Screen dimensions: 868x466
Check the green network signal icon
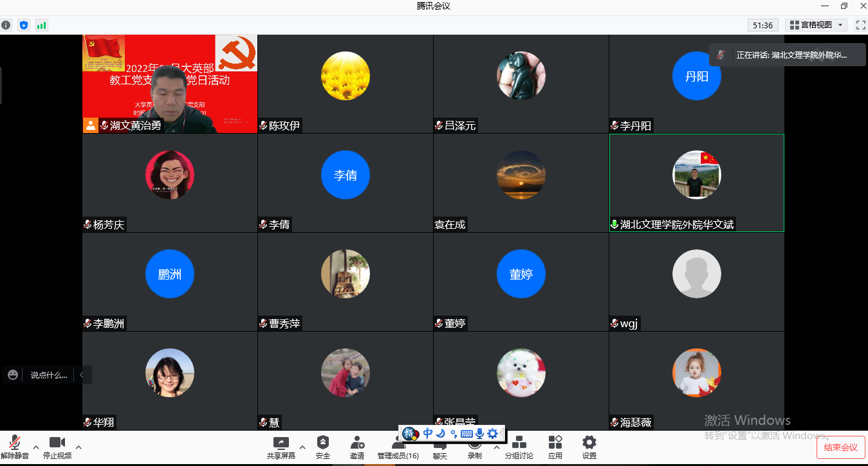click(41, 25)
